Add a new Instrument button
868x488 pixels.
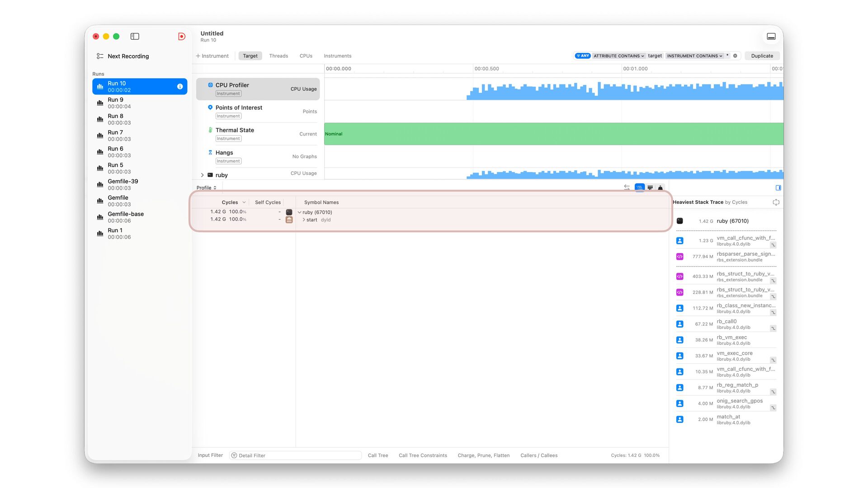click(212, 56)
